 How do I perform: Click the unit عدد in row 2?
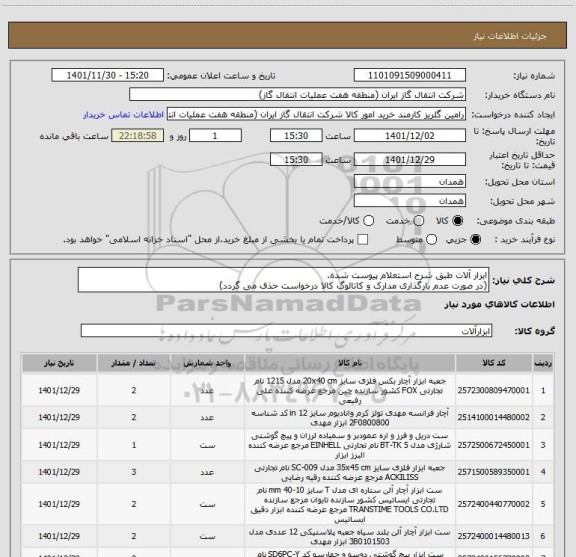tap(207, 417)
